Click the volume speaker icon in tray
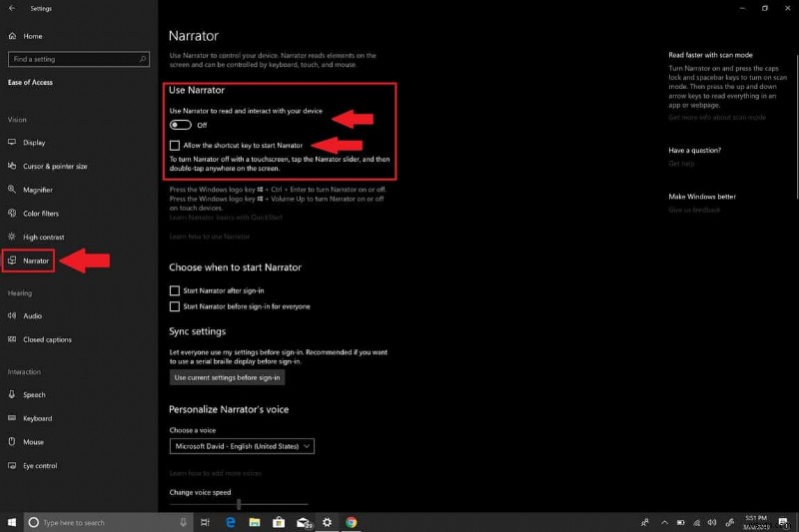 click(x=712, y=522)
